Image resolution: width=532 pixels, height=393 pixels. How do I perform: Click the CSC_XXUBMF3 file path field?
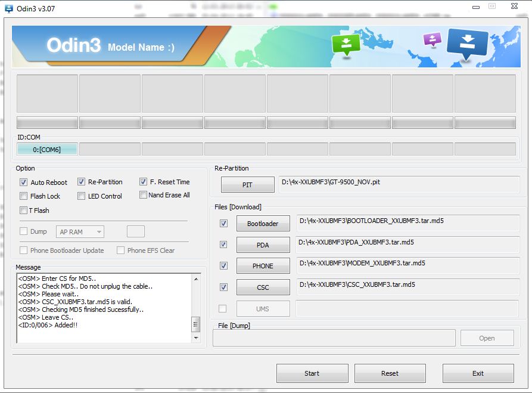[x=407, y=287]
